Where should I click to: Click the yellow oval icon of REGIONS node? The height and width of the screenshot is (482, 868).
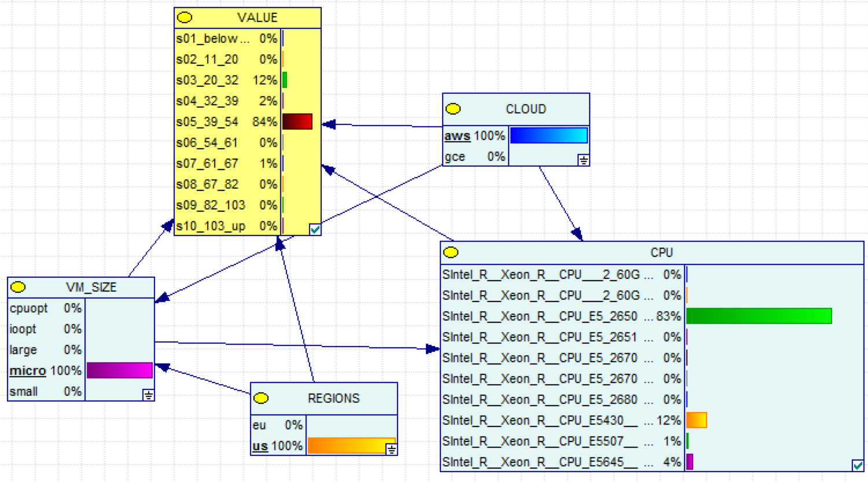tap(261, 398)
